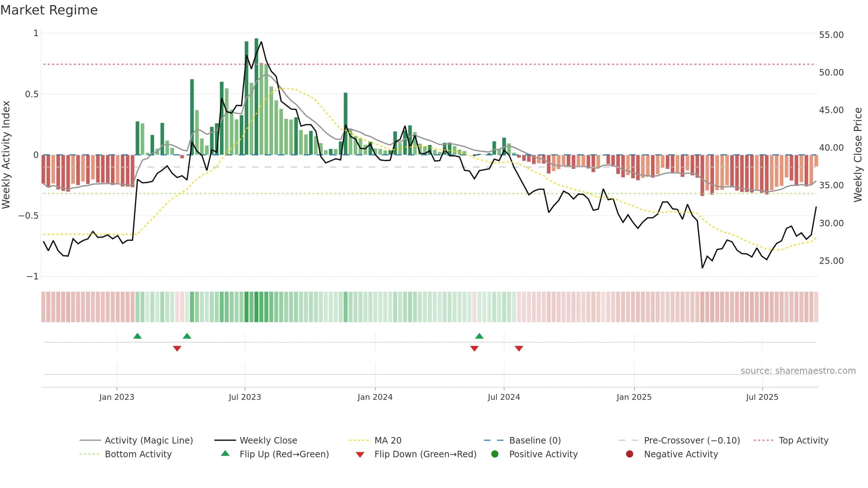Viewport: 868px width, 488px height.
Task: Click the Market Regime chart title
Action: (x=49, y=10)
